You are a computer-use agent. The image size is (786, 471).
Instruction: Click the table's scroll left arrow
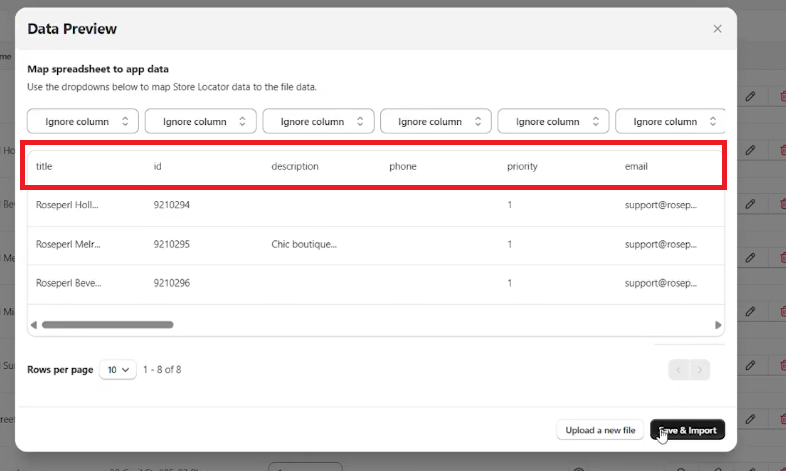[x=33, y=325]
